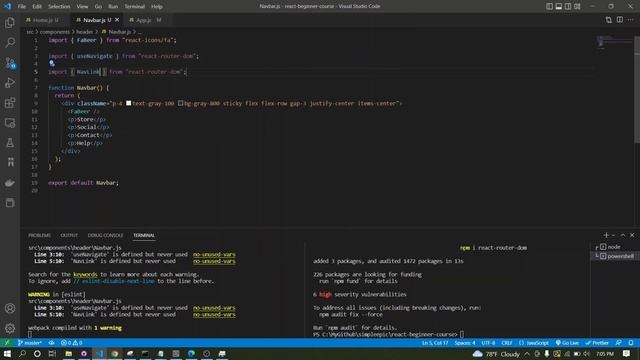Open the Go menu
The width and height of the screenshot is (640, 360).
tap(98, 6)
